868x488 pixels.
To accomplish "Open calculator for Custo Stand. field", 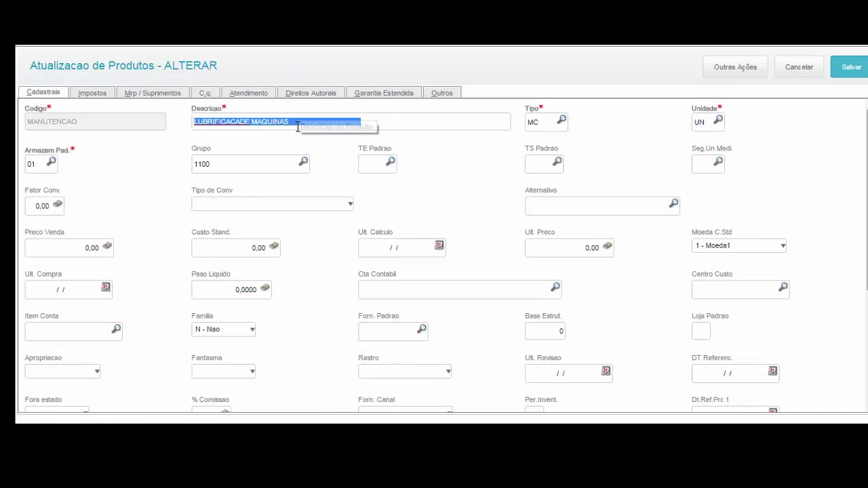I will (x=274, y=246).
